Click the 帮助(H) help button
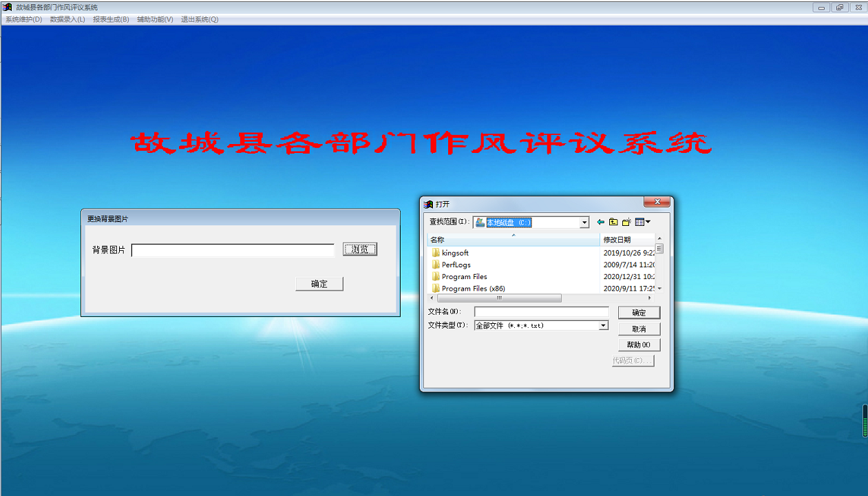 639,344
